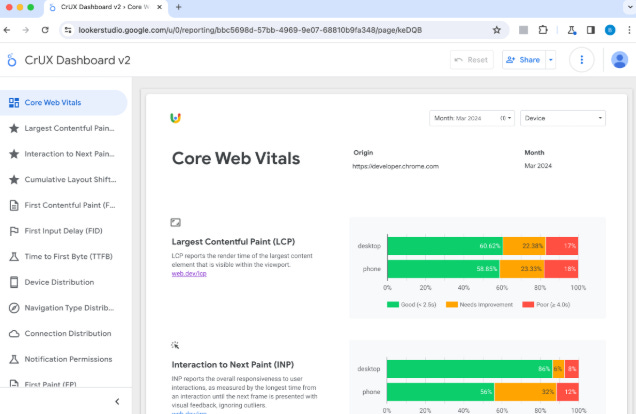
Task: Bookmark page with star icon
Action: coord(496,30)
